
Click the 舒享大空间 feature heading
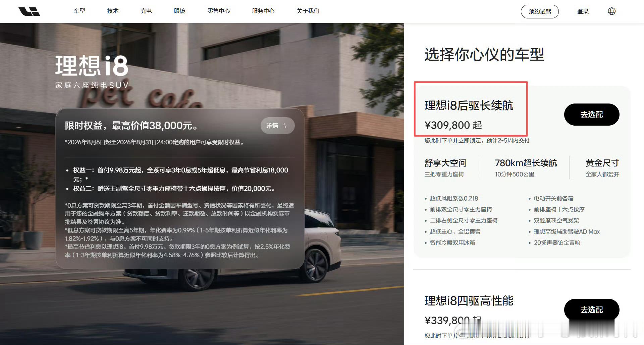pos(445,163)
